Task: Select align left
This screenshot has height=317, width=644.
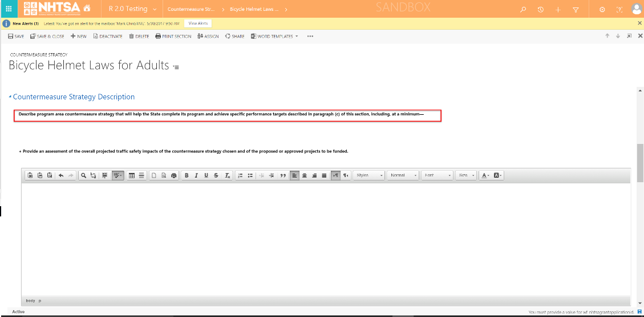Action: [294, 175]
